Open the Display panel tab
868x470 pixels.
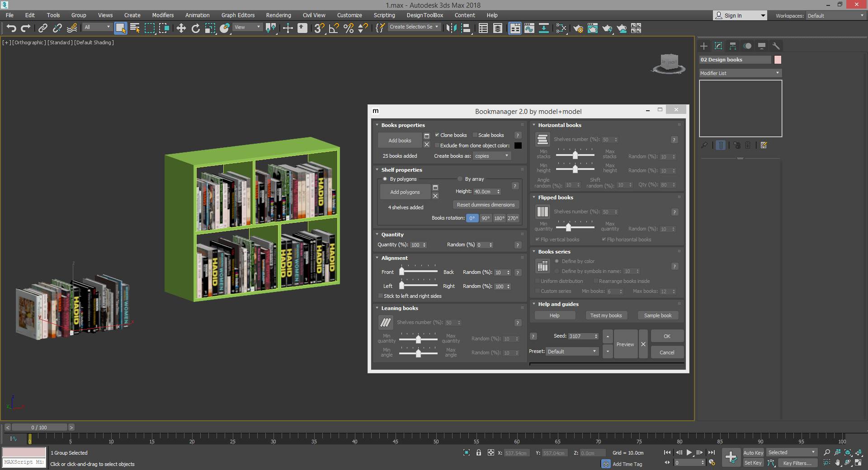pyautogui.click(x=762, y=46)
